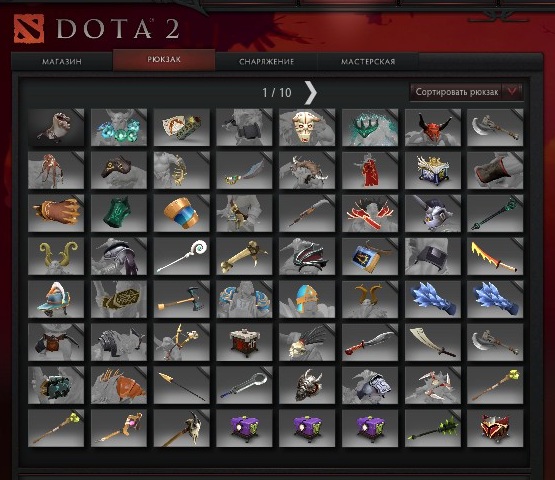
Task: Click the Dota 2 logo
Action: point(97,28)
